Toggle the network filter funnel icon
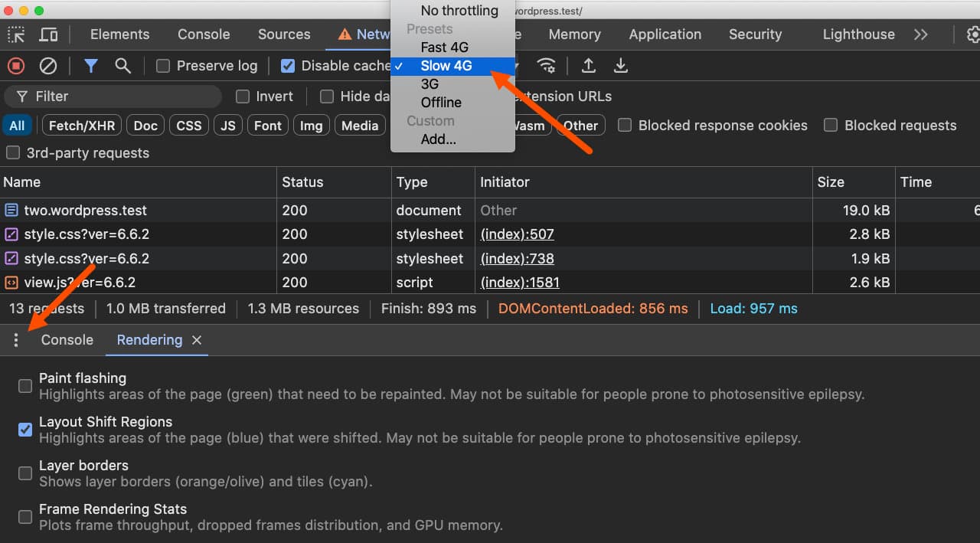The height and width of the screenshot is (543, 980). pos(91,66)
